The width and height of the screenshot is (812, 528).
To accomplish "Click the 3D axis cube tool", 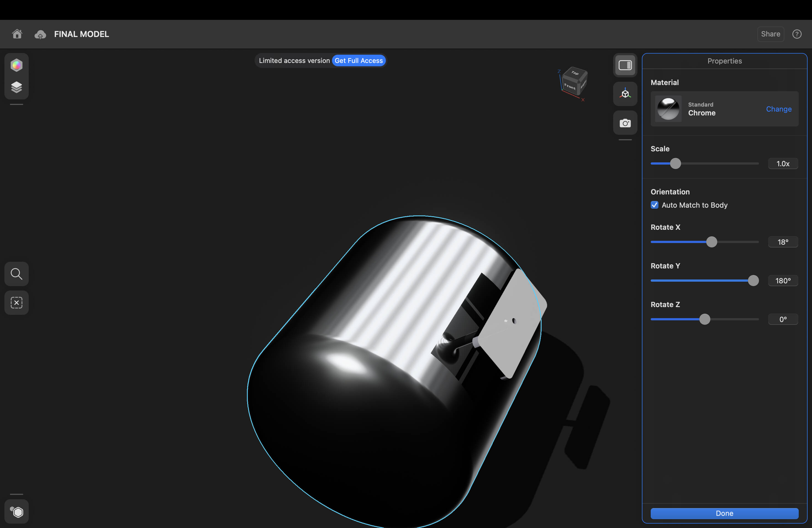I will (x=625, y=94).
